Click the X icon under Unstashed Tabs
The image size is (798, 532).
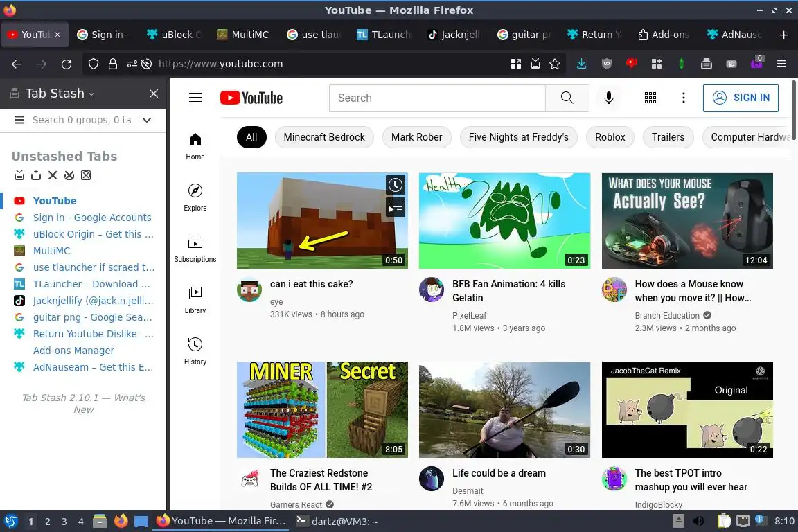click(x=53, y=175)
